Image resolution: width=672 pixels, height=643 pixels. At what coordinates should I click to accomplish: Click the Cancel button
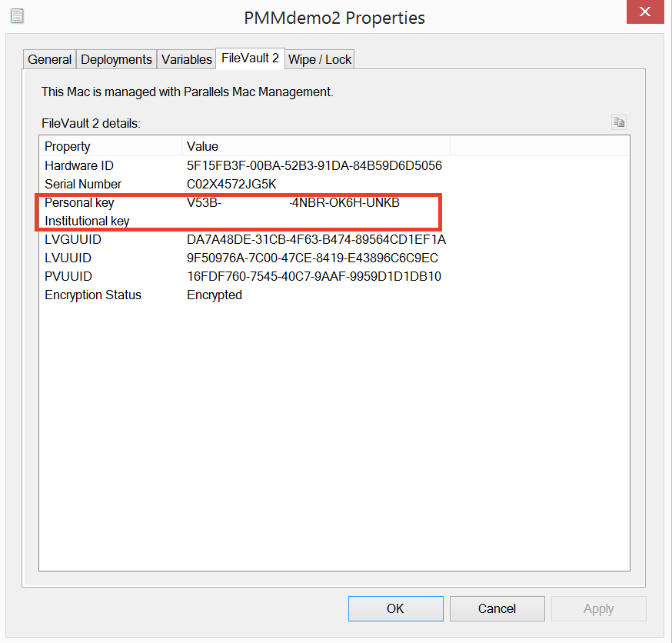point(497,608)
